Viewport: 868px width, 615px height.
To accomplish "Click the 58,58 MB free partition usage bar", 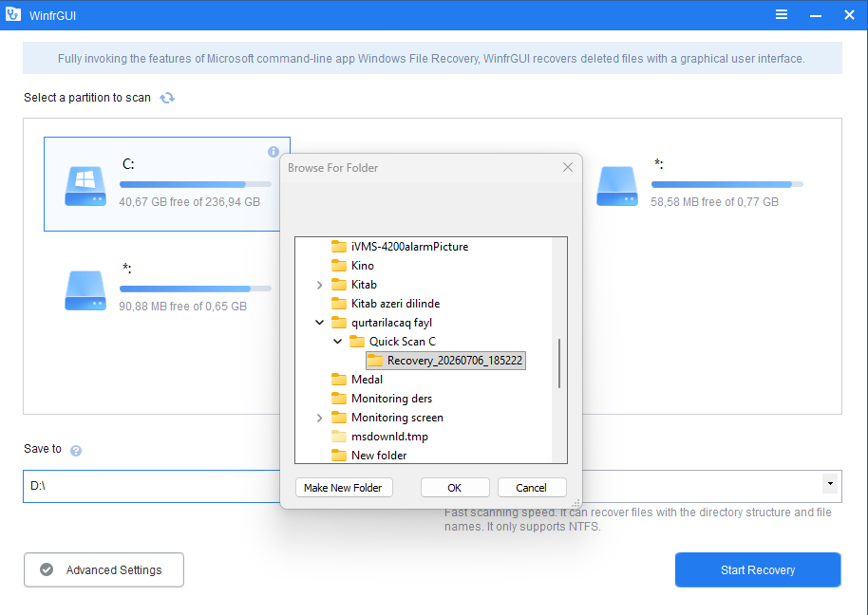I will [726, 184].
